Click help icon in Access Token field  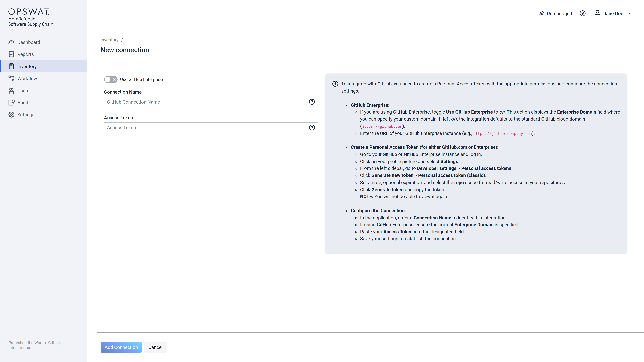(x=312, y=128)
